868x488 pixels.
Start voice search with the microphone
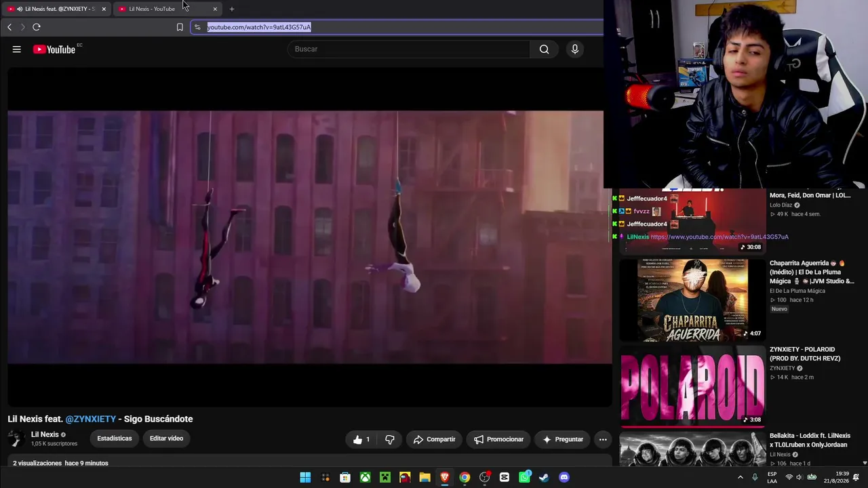pos(575,49)
